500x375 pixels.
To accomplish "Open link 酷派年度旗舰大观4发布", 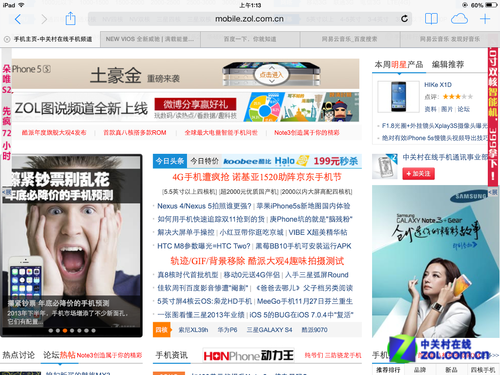I will pyautogui.click(x=54, y=133).
